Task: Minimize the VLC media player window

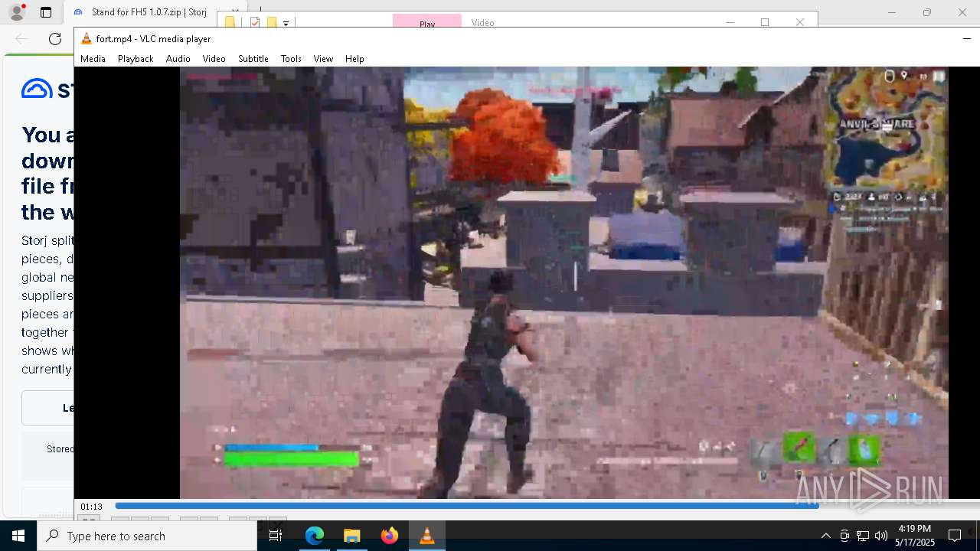Action: [x=967, y=38]
